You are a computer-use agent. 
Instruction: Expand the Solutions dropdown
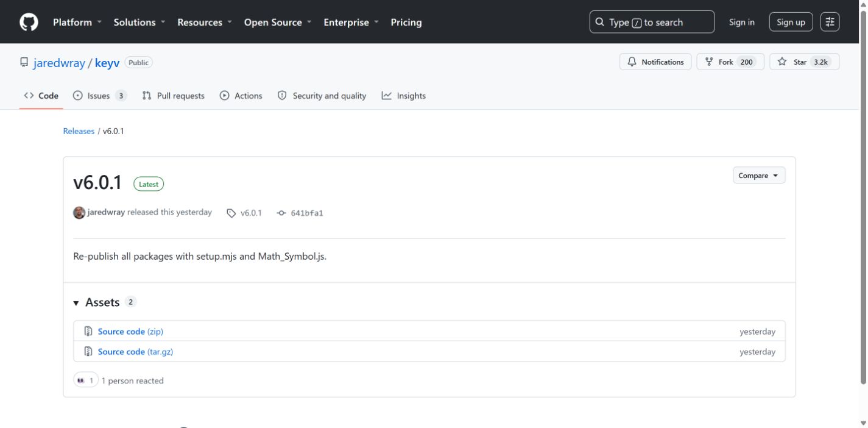pyautogui.click(x=139, y=22)
